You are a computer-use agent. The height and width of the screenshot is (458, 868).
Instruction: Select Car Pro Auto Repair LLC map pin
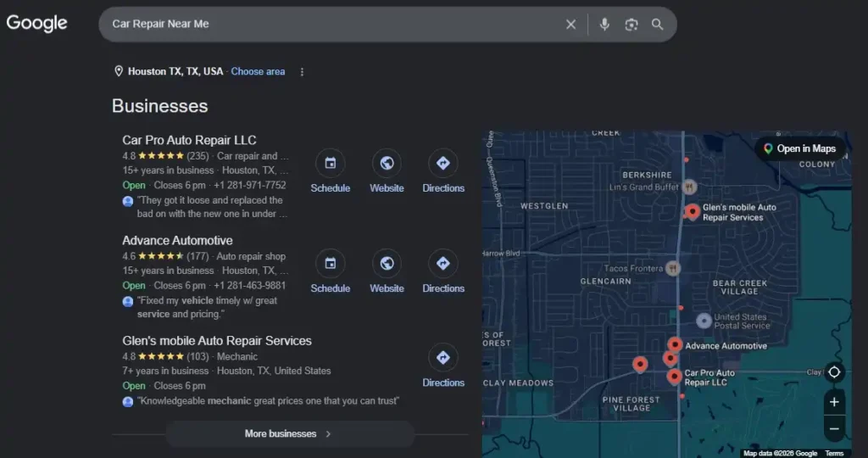tap(674, 377)
